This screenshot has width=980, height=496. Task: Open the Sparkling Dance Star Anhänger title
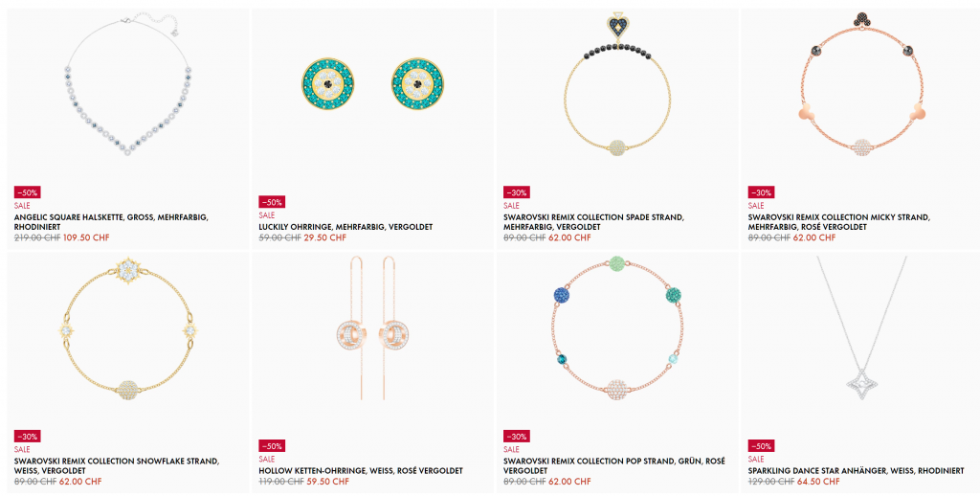(856, 471)
